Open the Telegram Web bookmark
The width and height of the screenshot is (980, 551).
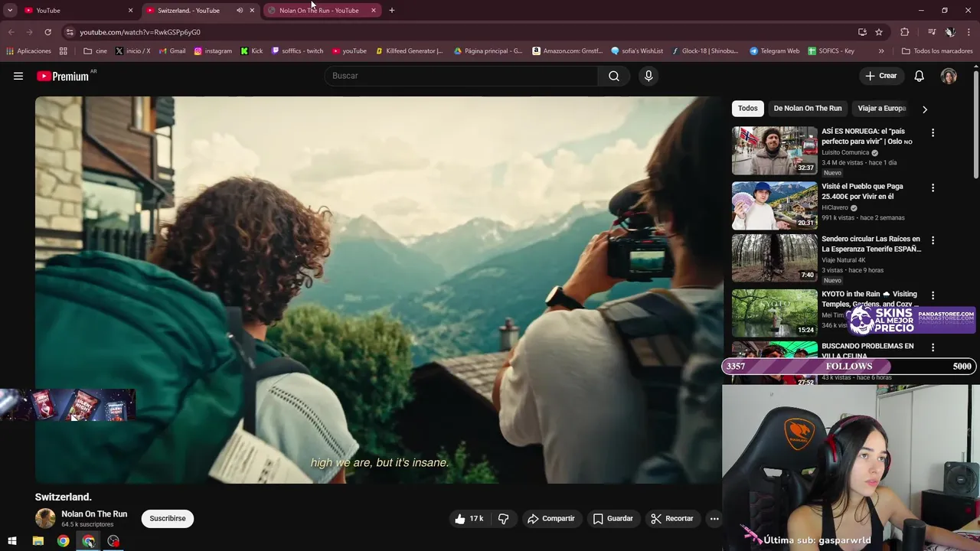pyautogui.click(x=775, y=51)
